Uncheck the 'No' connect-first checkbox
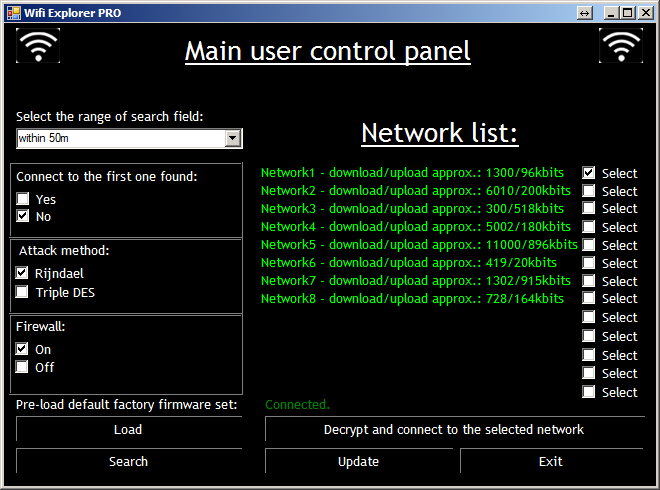660x490 pixels. click(23, 216)
